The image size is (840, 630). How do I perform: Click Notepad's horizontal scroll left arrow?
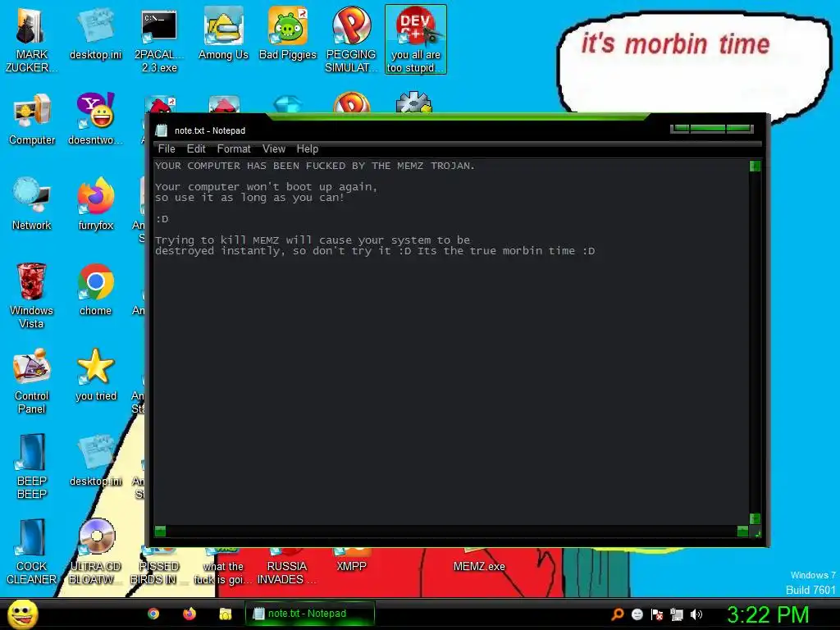pos(160,531)
